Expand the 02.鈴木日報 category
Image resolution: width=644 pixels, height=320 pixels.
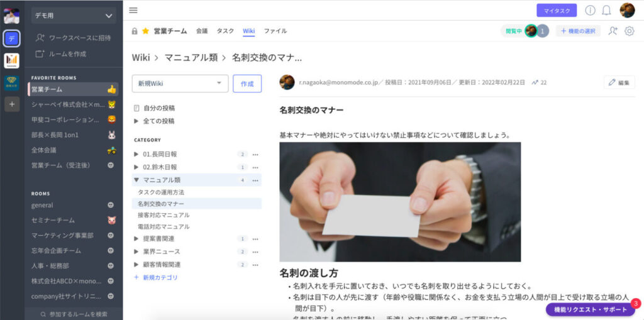point(136,167)
